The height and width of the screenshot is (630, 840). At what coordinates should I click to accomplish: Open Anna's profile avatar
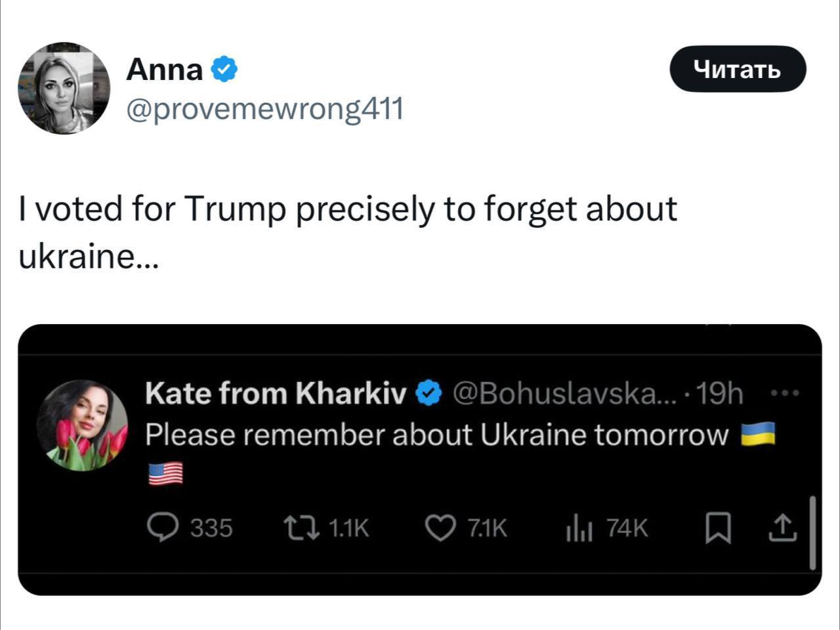pyautogui.click(x=64, y=89)
